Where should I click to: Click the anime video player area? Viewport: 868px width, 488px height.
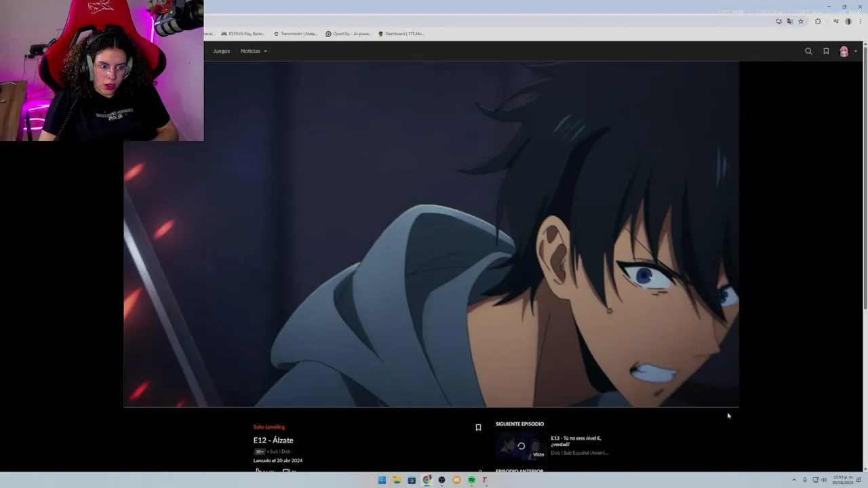pyautogui.click(x=431, y=235)
